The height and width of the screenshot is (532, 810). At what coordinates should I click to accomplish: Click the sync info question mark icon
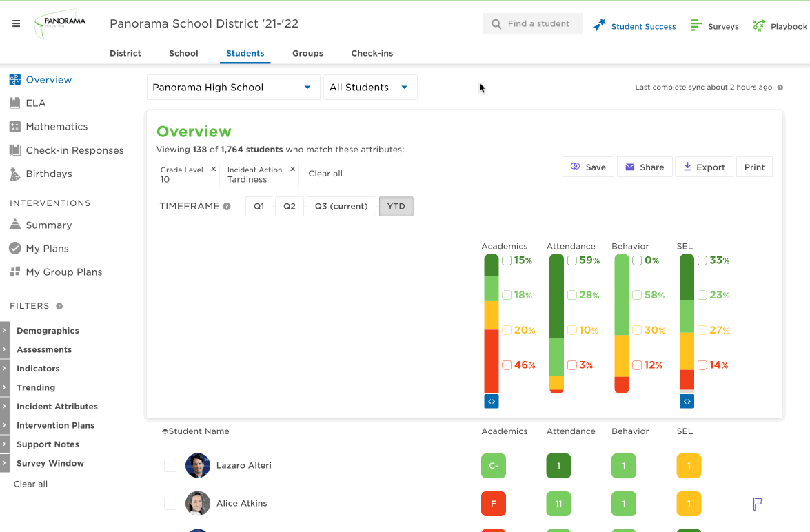point(780,88)
